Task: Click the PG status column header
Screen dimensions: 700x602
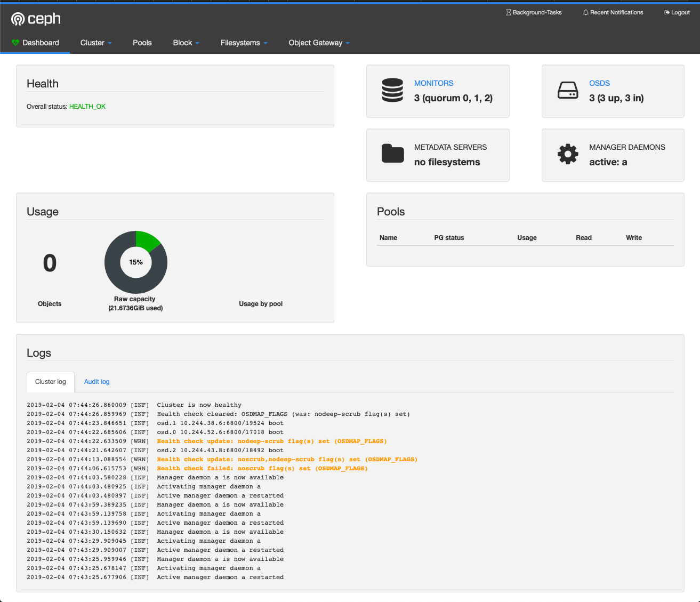Action: point(449,238)
